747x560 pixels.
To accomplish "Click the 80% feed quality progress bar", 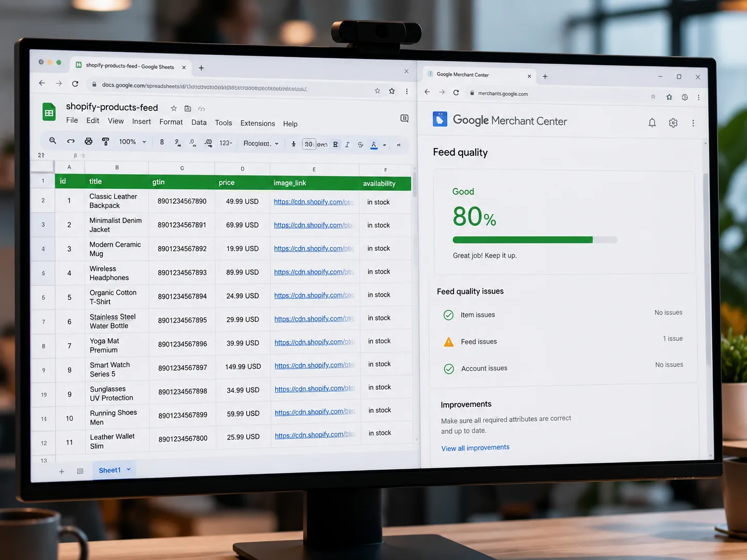I will point(535,240).
